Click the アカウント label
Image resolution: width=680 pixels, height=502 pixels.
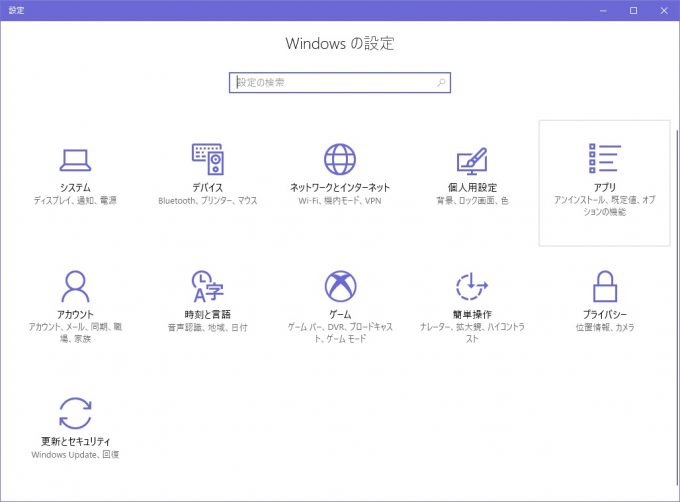coord(75,314)
